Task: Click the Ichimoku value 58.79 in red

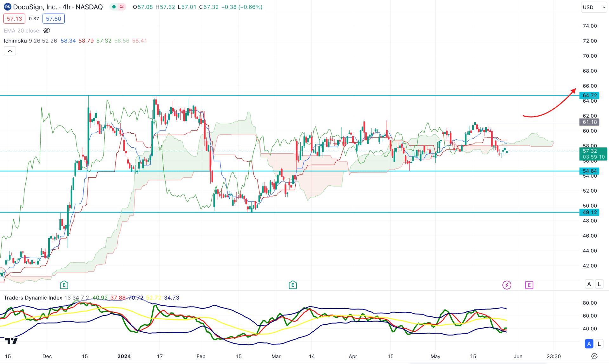Action: click(x=86, y=41)
